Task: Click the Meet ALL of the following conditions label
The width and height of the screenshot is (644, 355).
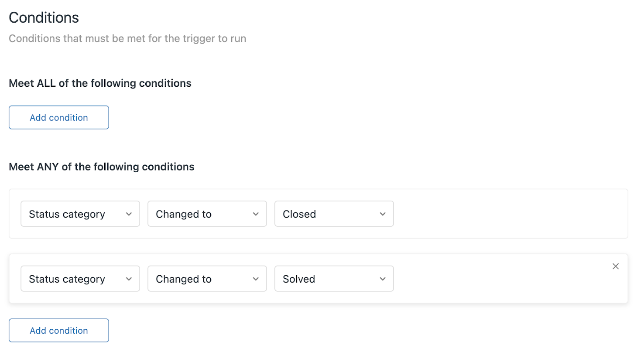Action: (100, 83)
